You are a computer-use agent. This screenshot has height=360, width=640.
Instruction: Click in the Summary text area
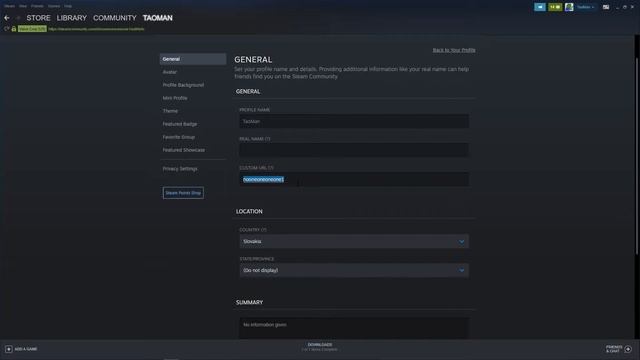coord(354,328)
